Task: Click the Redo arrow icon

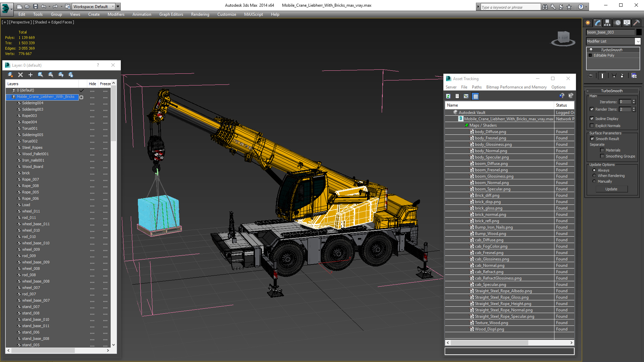Action: (55, 6)
